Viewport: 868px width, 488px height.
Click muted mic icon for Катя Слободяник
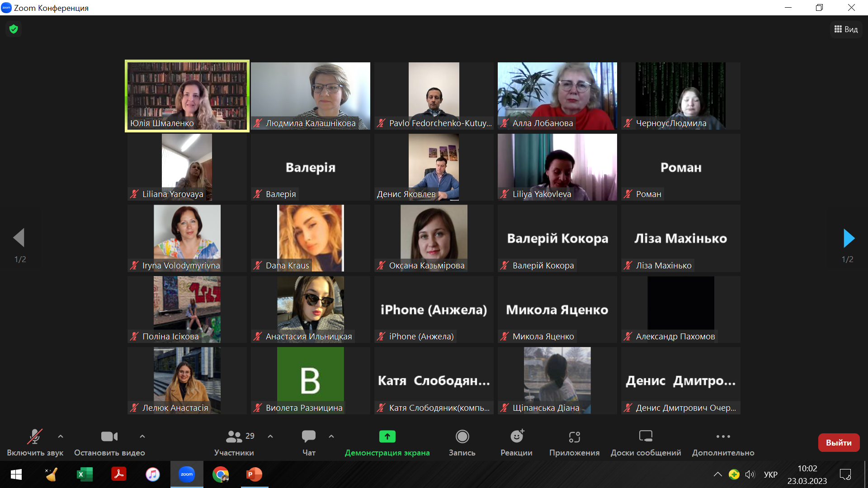click(381, 408)
